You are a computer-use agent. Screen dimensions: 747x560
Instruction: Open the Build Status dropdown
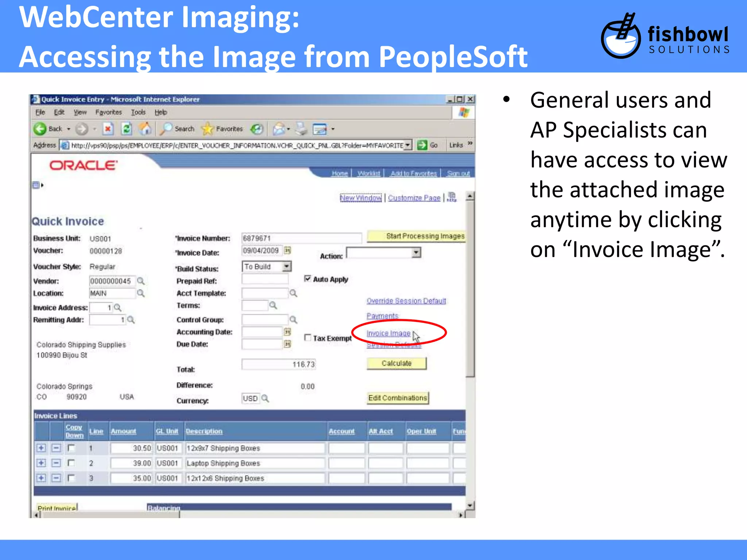[287, 267]
